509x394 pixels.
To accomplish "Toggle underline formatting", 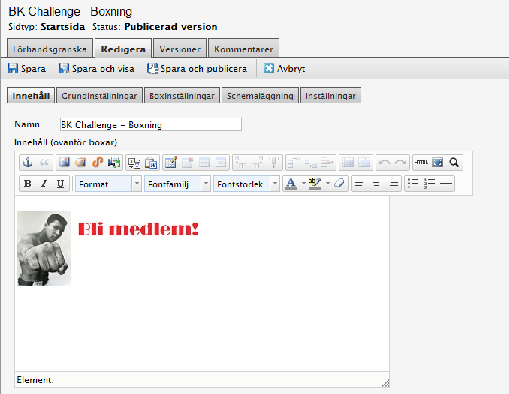I will 60,184.
